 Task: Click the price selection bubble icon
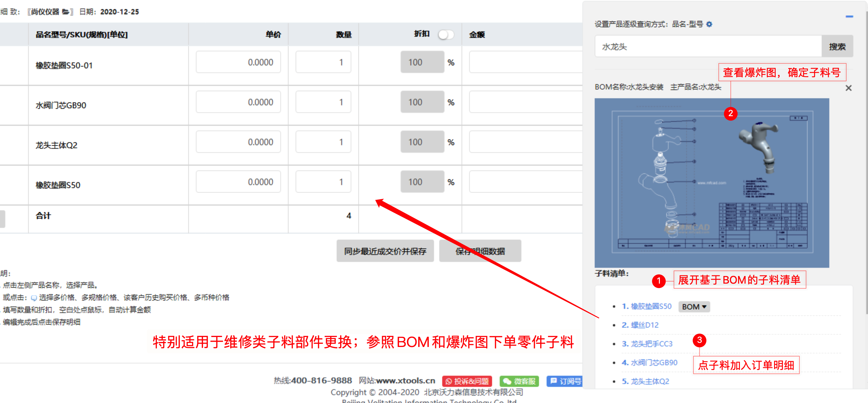(34, 298)
